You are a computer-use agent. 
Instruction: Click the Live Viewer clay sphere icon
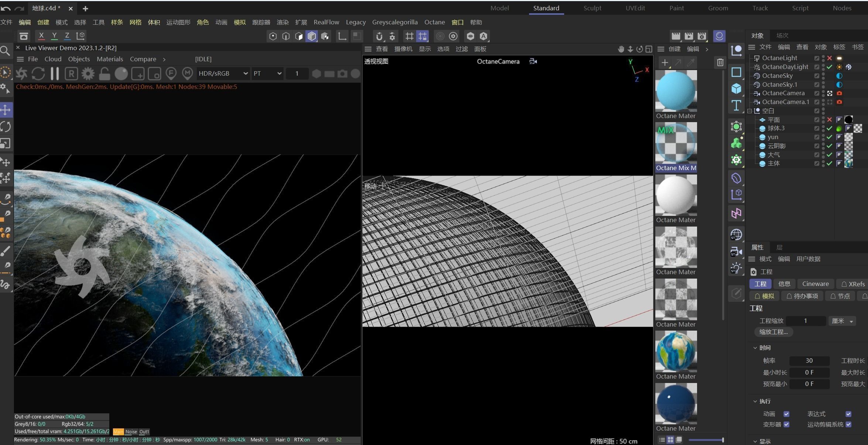121,74
